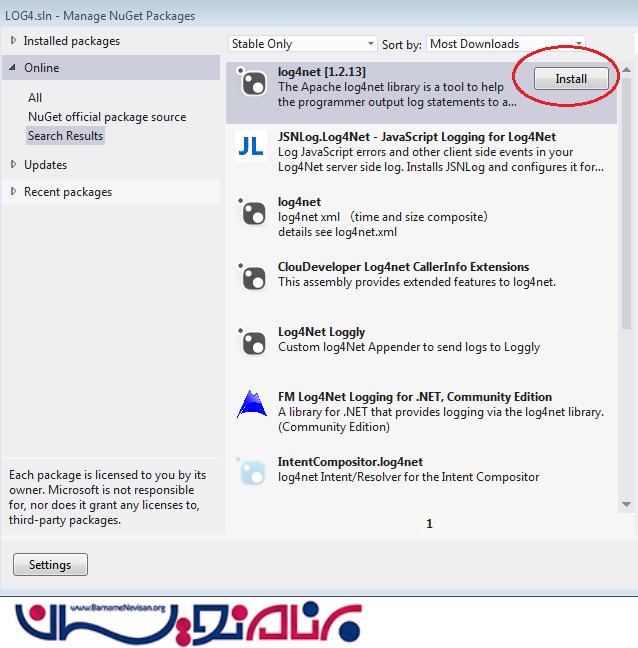Select Search Results in the tree
The width and height of the screenshot is (638, 648).
pos(65,136)
